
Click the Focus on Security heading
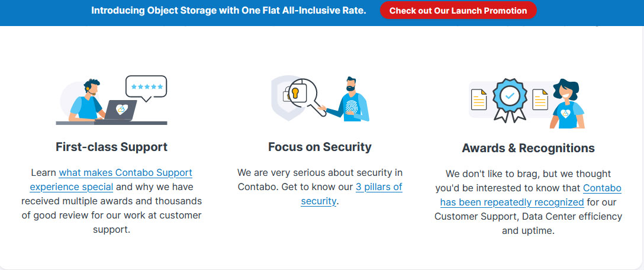coord(320,147)
